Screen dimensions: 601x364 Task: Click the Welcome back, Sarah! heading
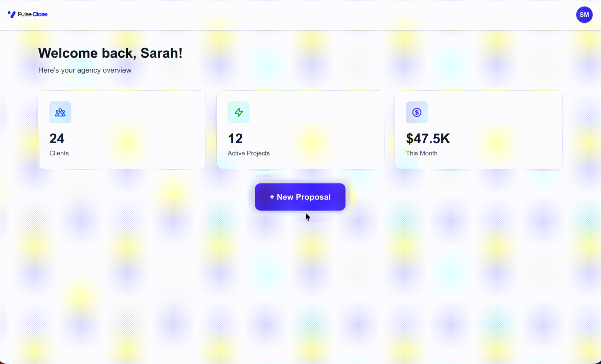click(x=110, y=53)
